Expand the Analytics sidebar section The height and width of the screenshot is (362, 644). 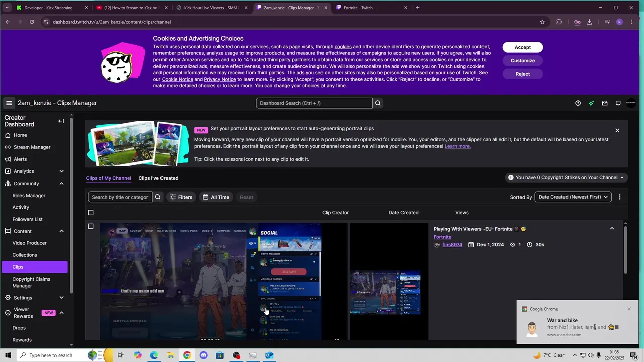pos(61,171)
